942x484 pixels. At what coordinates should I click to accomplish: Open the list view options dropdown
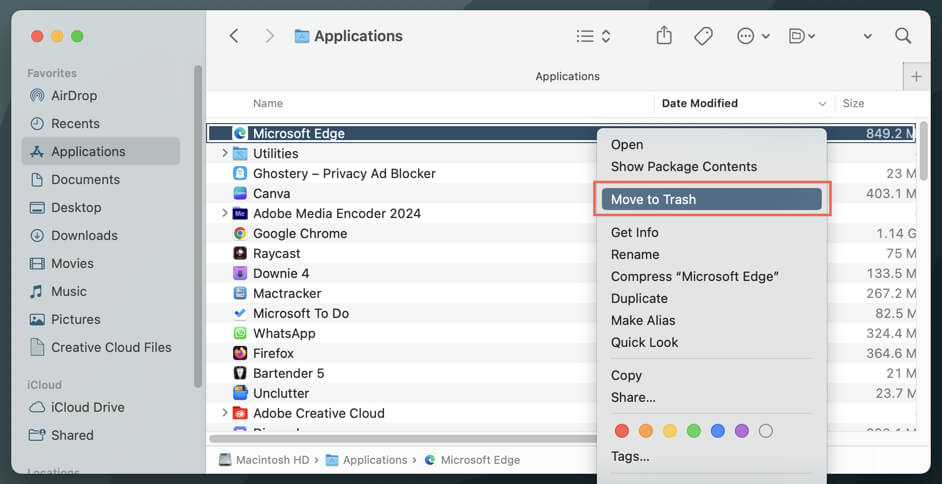tap(593, 36)
